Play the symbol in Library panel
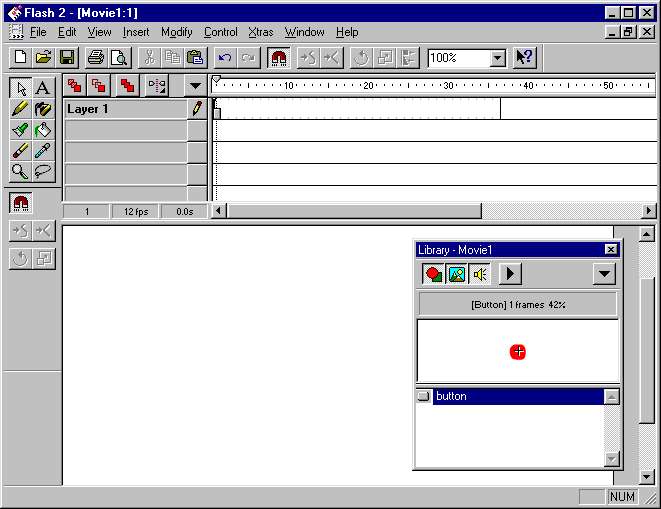Image resolution: width=661 pixels, height=509 pixels. [510, 274]
